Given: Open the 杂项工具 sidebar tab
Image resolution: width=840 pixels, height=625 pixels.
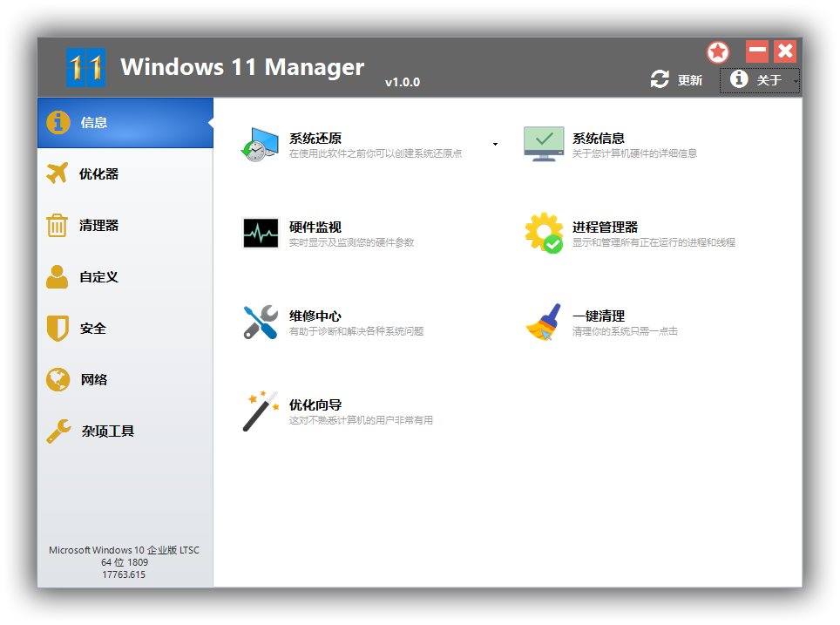Looking at the screenshot, I should point(125,431).
